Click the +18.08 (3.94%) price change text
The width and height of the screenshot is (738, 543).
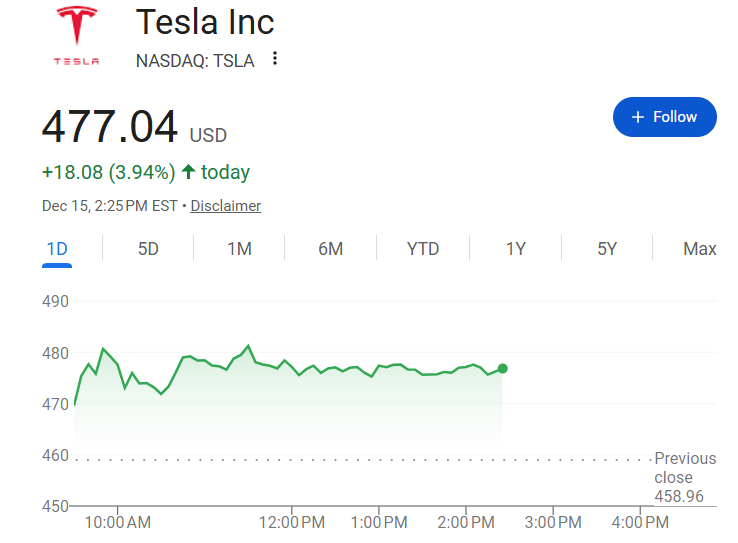108,172
